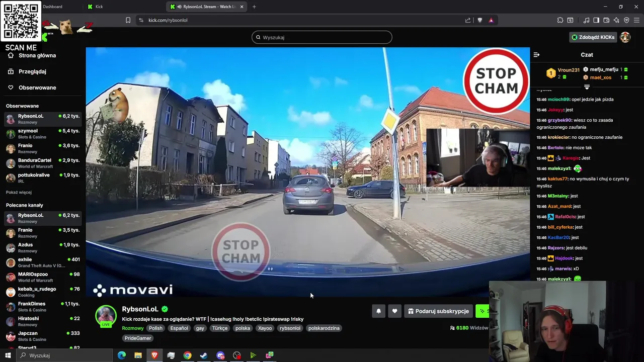Open Discord from taskbar
The image size is (644, 362).
point(220,355)
